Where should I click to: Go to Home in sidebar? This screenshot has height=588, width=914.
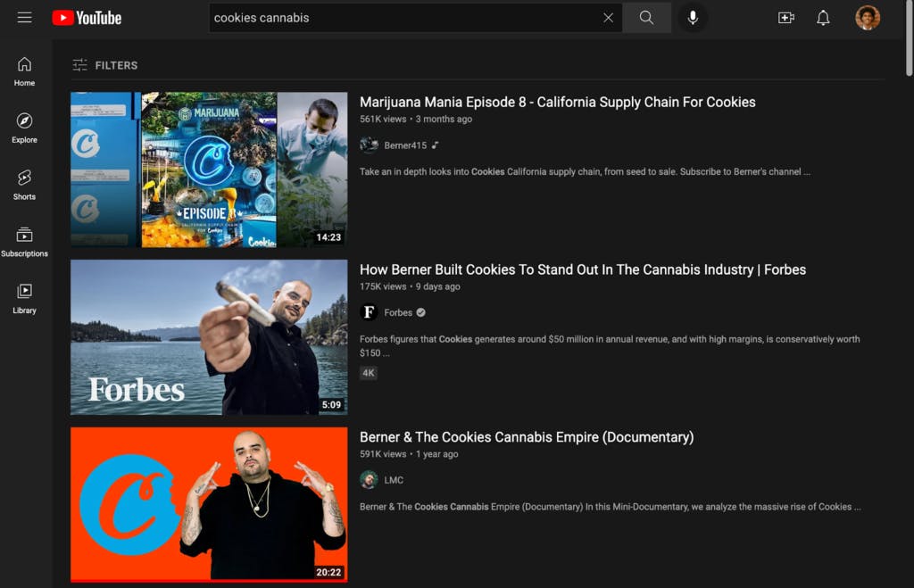pos(24,71)
